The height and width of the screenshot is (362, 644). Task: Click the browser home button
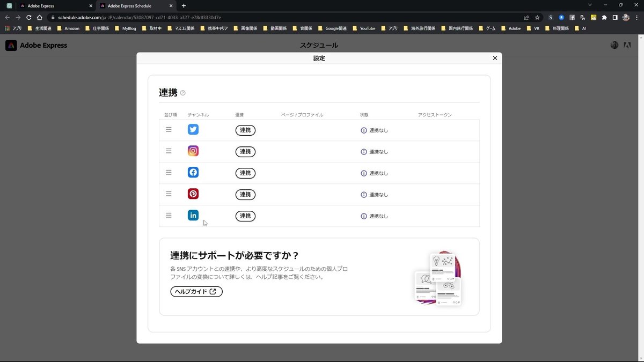coord(39,17)
